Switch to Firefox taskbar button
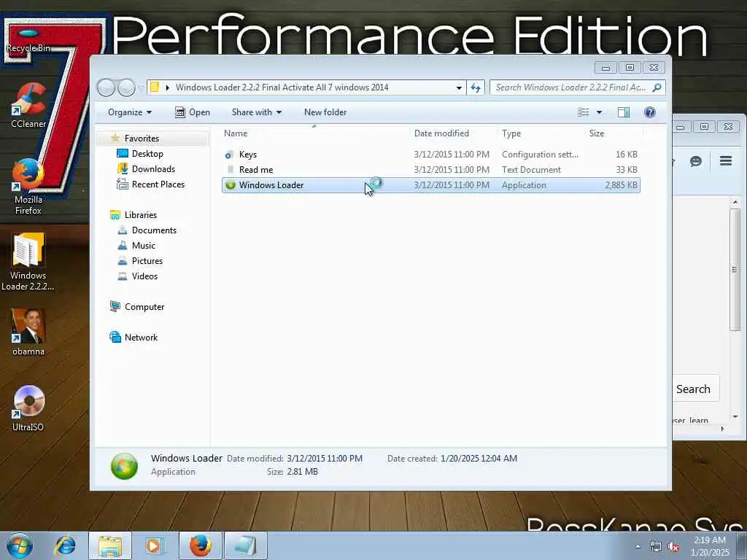 200,545
